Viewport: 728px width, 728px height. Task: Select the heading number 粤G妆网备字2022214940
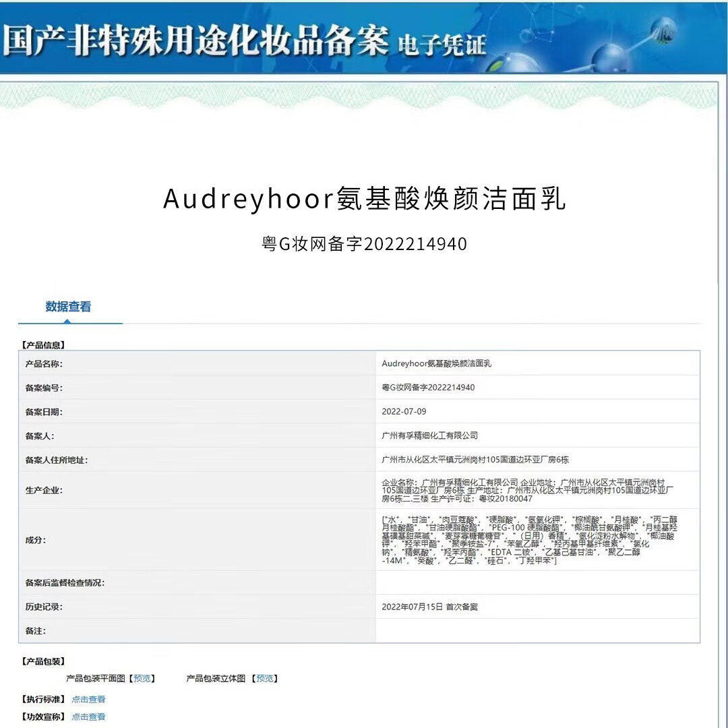pyautogui.click(x=364, y=244)
